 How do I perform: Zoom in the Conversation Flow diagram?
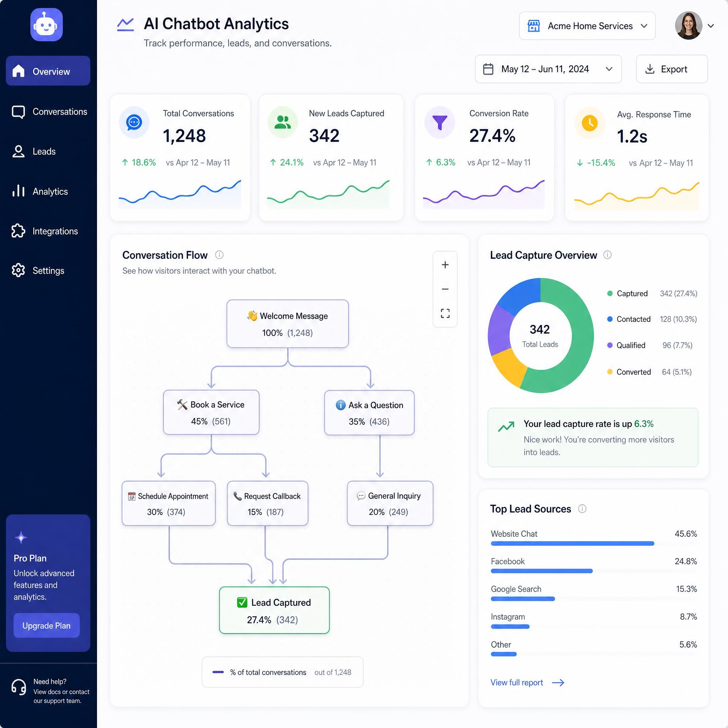[445, 265]
